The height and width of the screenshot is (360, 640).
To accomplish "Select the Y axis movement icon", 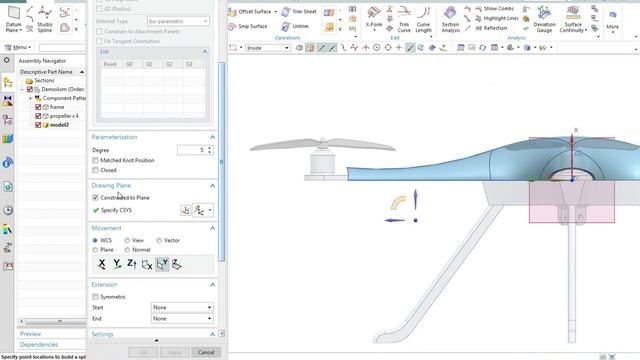I will click(x=117, y=264).
